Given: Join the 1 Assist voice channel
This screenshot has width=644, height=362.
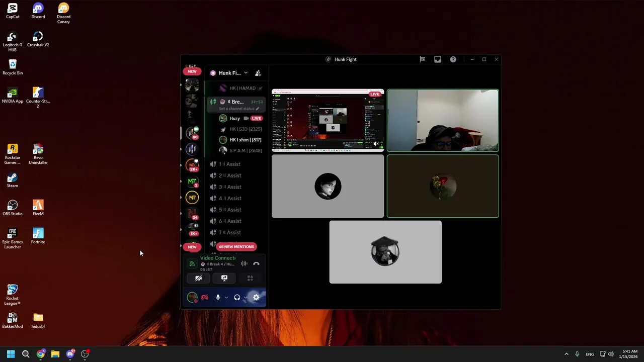Looking at the screenshot, I should (x=236, y=164).
